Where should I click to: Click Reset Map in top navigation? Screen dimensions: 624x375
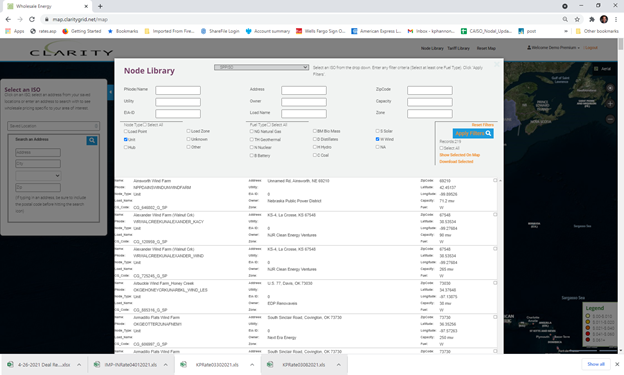[486, 48]
